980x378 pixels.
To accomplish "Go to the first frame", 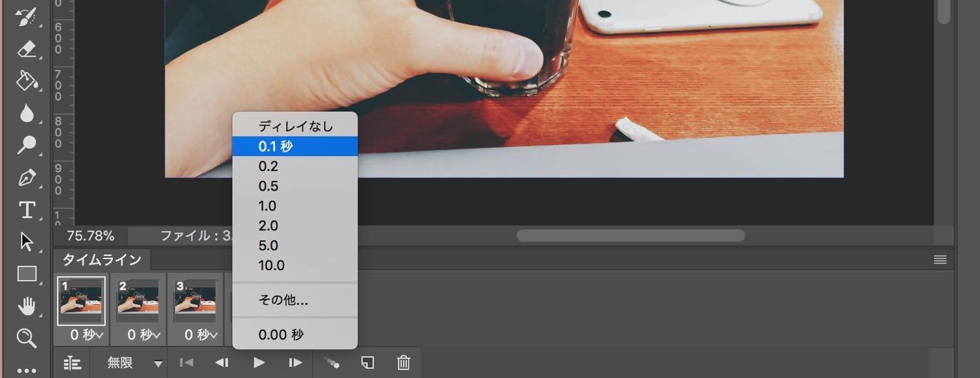I will [186, 363].
